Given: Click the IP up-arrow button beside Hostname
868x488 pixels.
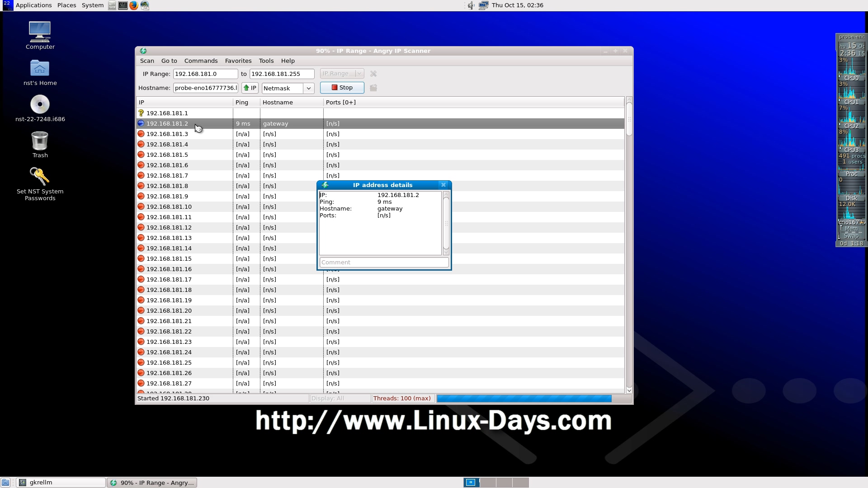Looking at the screenshot, I should [x=250, y=88].
